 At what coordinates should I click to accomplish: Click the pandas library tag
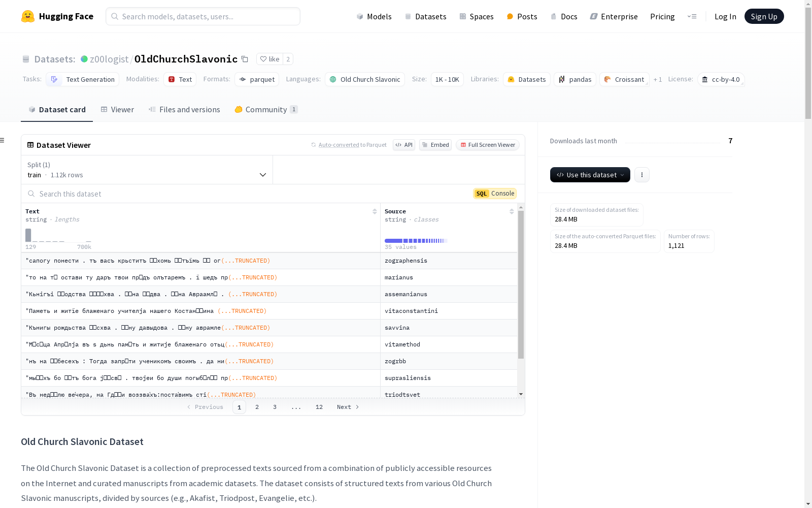[x=575, y=79]
